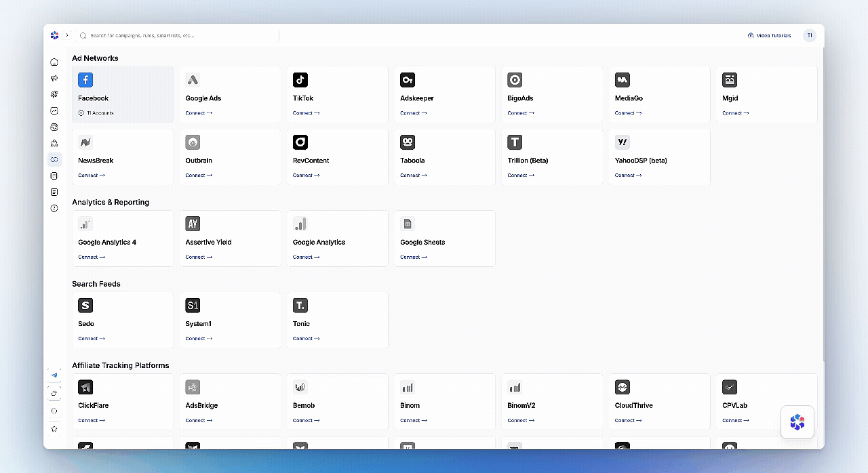Click Connect under Sedo
Screen dimensions: 868x473
92,339
